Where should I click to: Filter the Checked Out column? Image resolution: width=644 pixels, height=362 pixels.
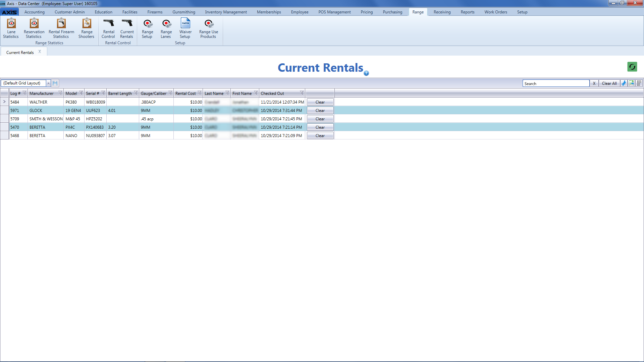tap(302, 93)
